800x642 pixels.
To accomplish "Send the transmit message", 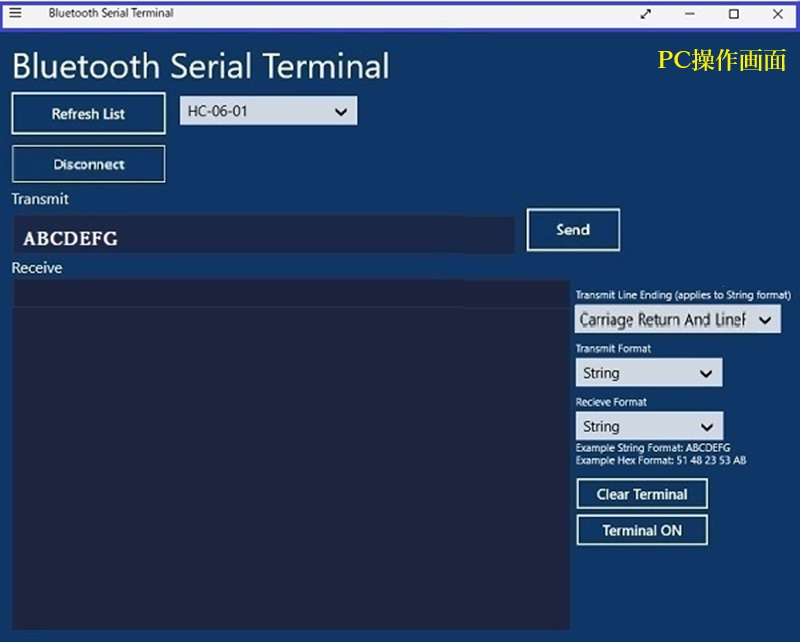I will coord(573,230).
